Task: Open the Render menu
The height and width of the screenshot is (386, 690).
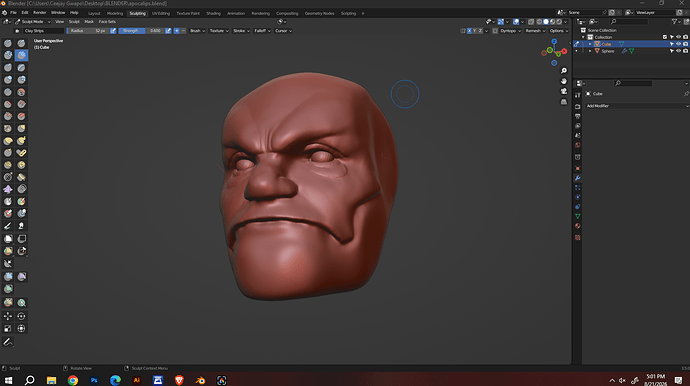Action: 40,13
